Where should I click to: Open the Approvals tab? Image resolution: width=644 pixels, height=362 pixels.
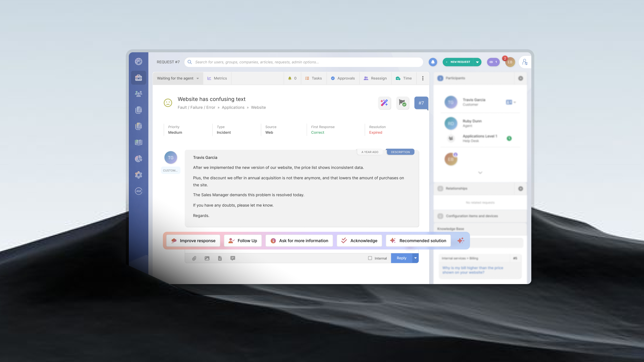pos(343,78)
